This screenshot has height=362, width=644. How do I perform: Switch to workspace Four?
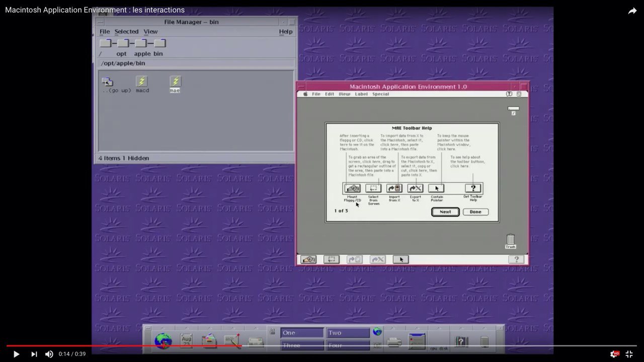[348, 345]
